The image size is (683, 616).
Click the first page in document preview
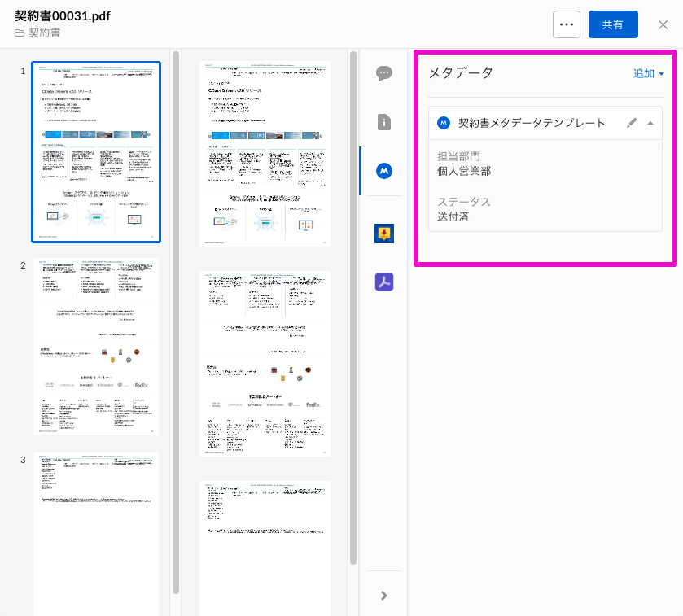tap(265, 154)
